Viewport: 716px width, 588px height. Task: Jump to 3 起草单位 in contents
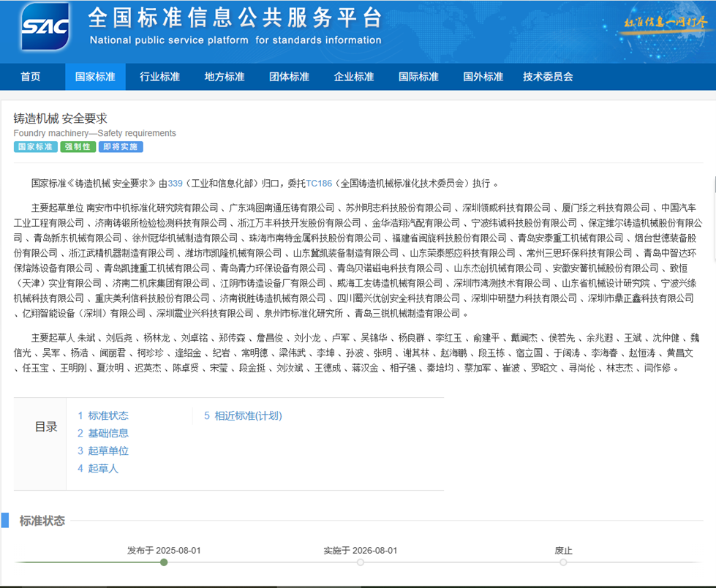point(103,451)
